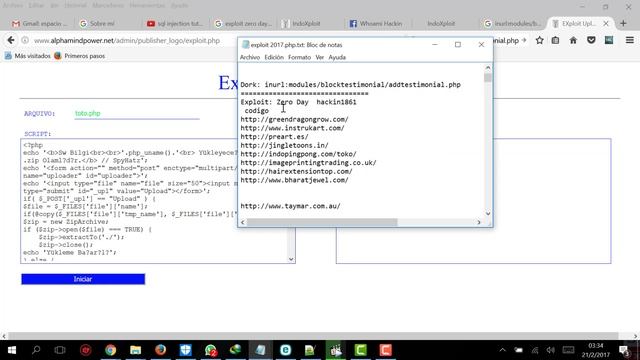Viewport: 640px width, 360px height.
Task: Open the Pocket shield icon
Action: point(591,40)
